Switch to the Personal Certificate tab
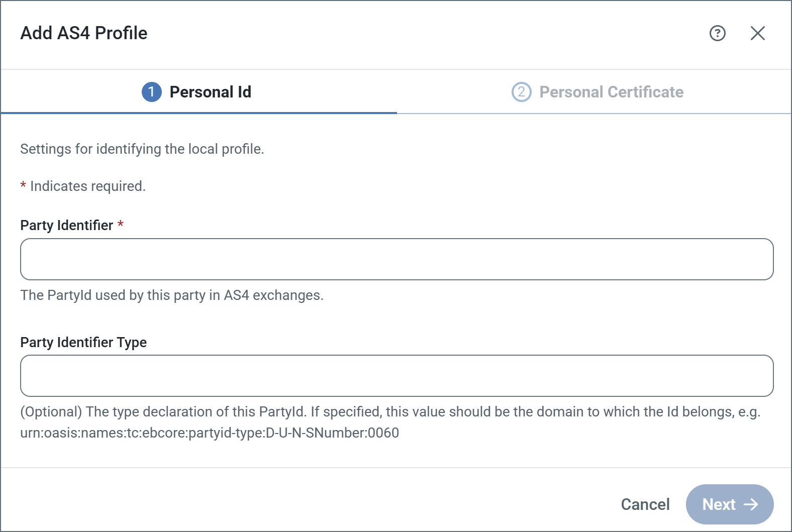792x532 pixels. (611, 92)
